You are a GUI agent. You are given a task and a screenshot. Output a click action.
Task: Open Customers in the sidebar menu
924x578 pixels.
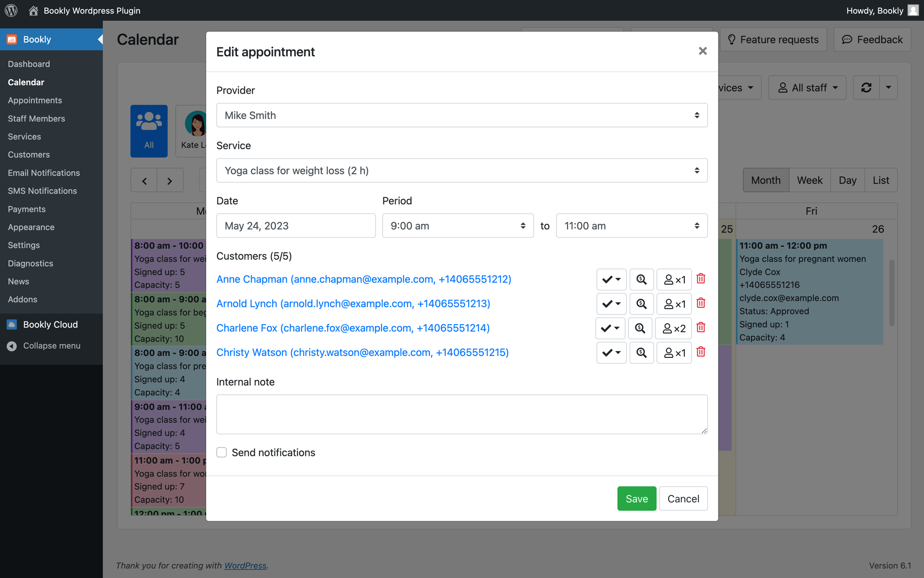[29, 154]
